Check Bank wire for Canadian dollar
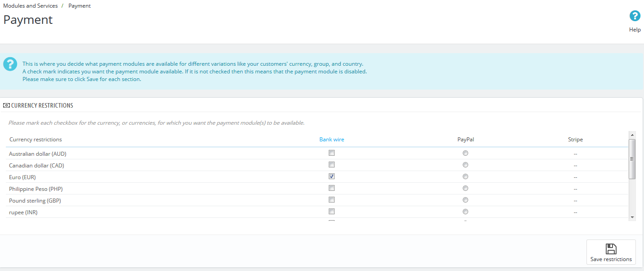Screen dimensions: 644x271 coord(331,165)
